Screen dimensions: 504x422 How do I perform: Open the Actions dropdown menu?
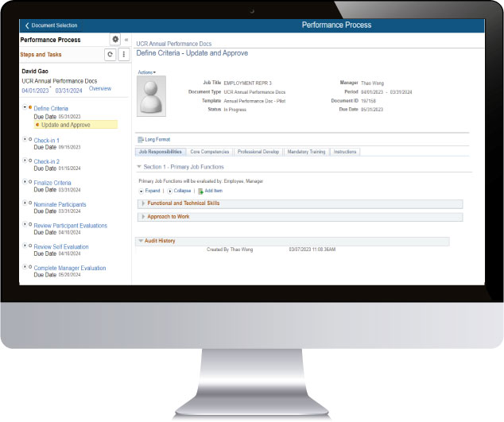(x=147, y=72)
